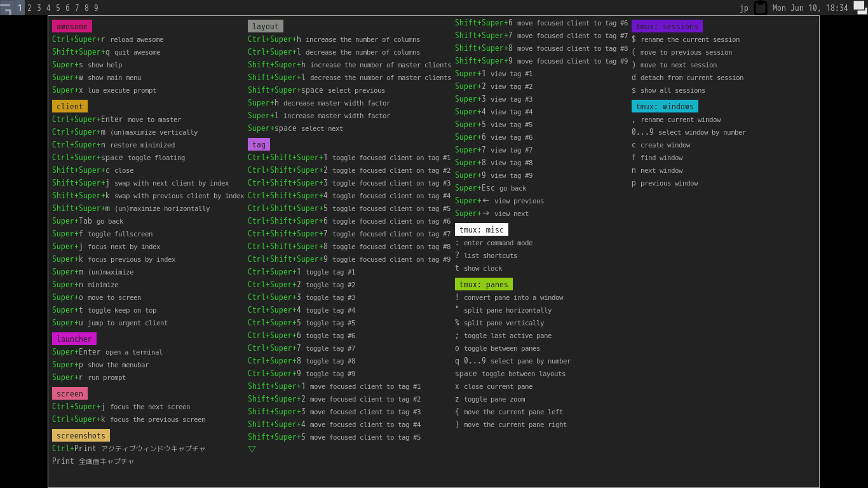This screenshot has width=868, height=488.
Task: Click the clipboard tray icon
Action: (760, 8)
